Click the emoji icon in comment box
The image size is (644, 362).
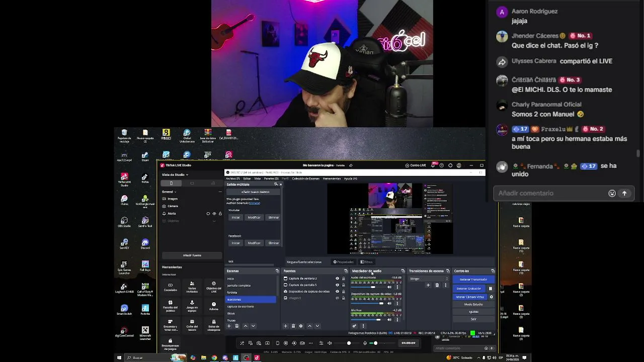[612, 193]
